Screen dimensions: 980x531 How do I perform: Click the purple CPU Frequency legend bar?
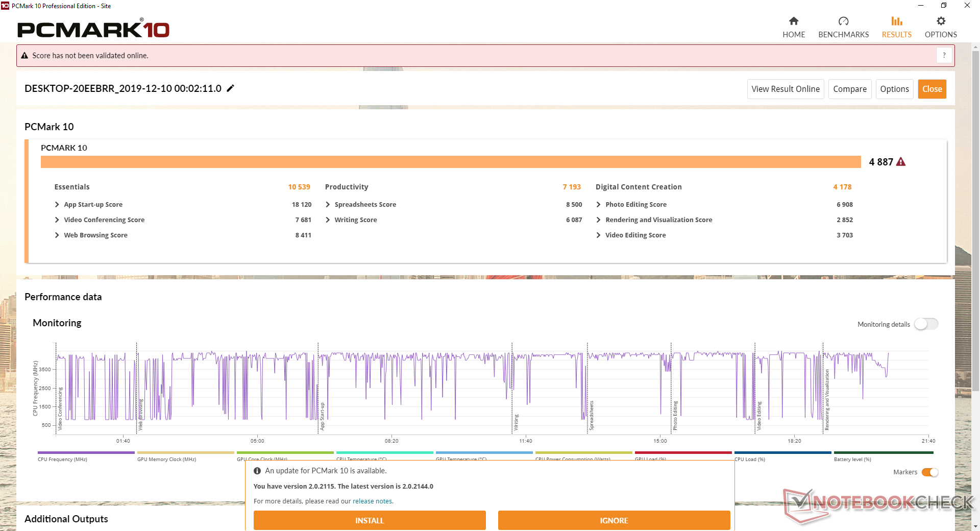[x=86, y=452]
